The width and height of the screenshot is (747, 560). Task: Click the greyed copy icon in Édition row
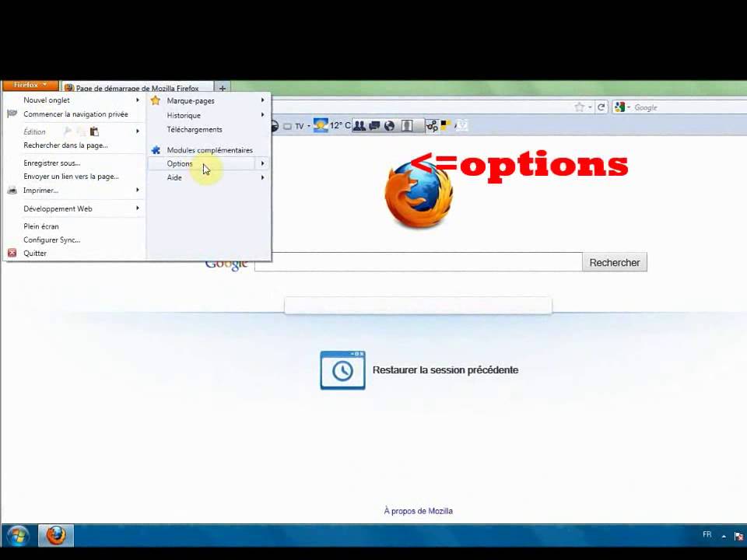coord(81,131)
